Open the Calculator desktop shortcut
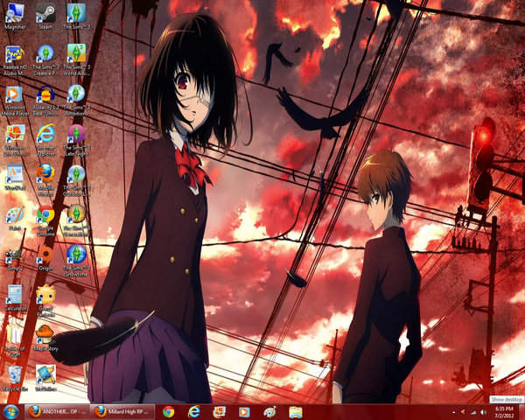The image size is (525, 420). pyautogui.click(x=15, y=298)
